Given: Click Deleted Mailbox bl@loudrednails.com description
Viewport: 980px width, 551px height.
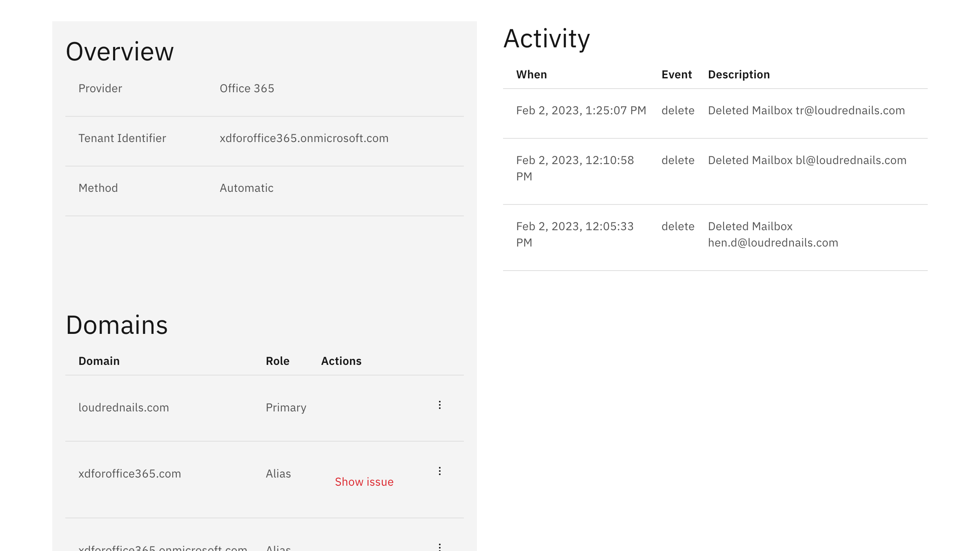Looking at the screenshot, I should click(807, 160).
